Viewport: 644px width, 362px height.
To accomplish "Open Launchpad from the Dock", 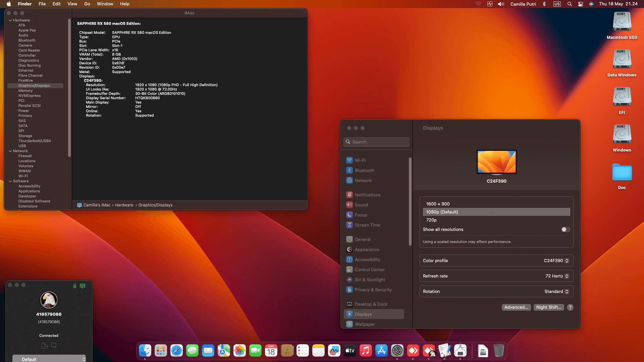I will 161,351.
